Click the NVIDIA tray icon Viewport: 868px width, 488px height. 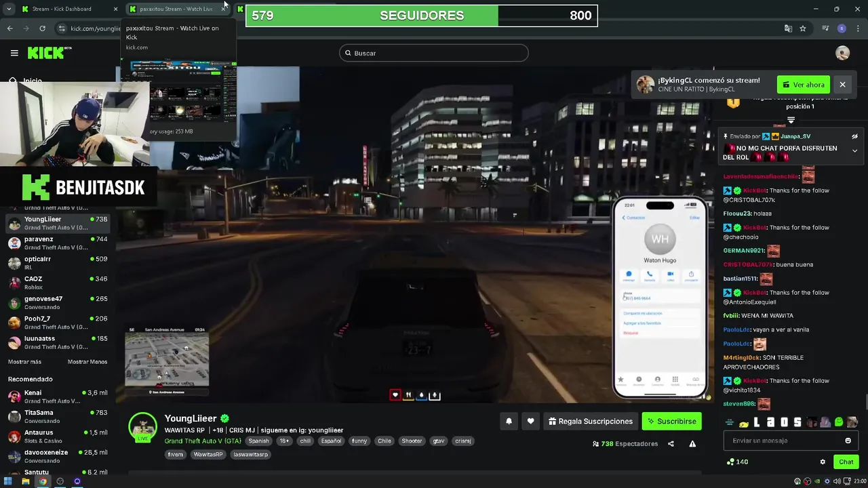click(x=816, y=481)
